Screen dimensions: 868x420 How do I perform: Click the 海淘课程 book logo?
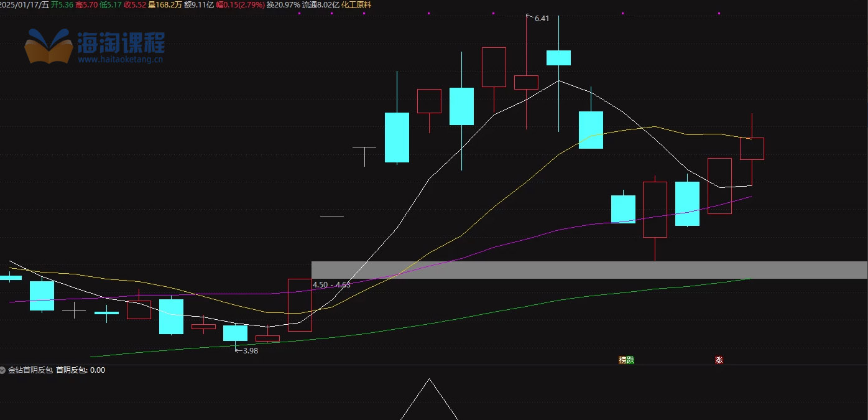(48, 45)
